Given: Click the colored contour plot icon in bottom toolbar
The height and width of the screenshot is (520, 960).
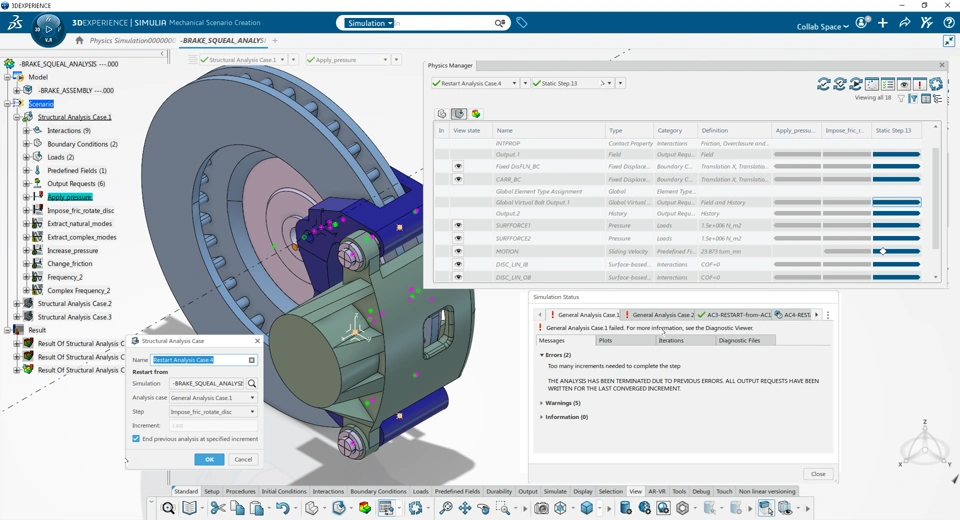Looking at the screenshot, I should 365,508.
